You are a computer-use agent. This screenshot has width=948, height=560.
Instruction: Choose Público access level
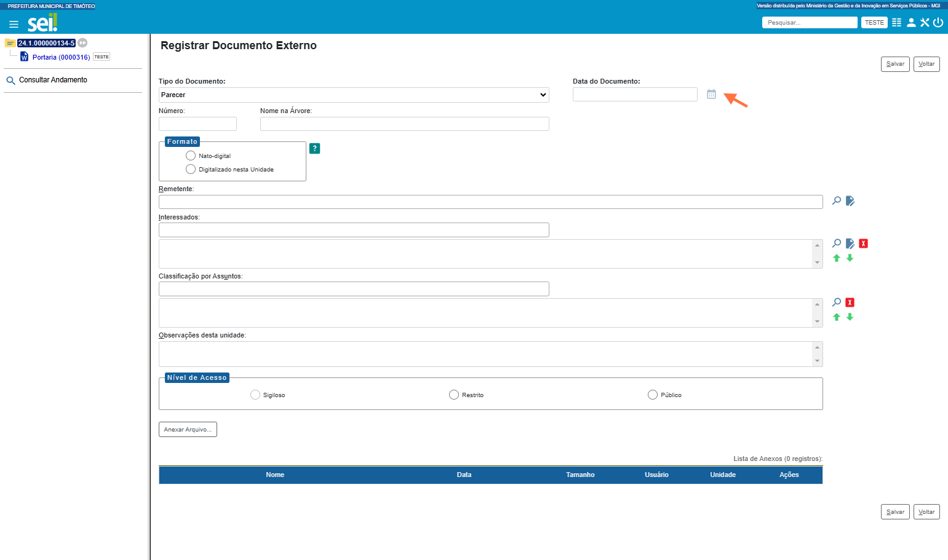point(653,395)
